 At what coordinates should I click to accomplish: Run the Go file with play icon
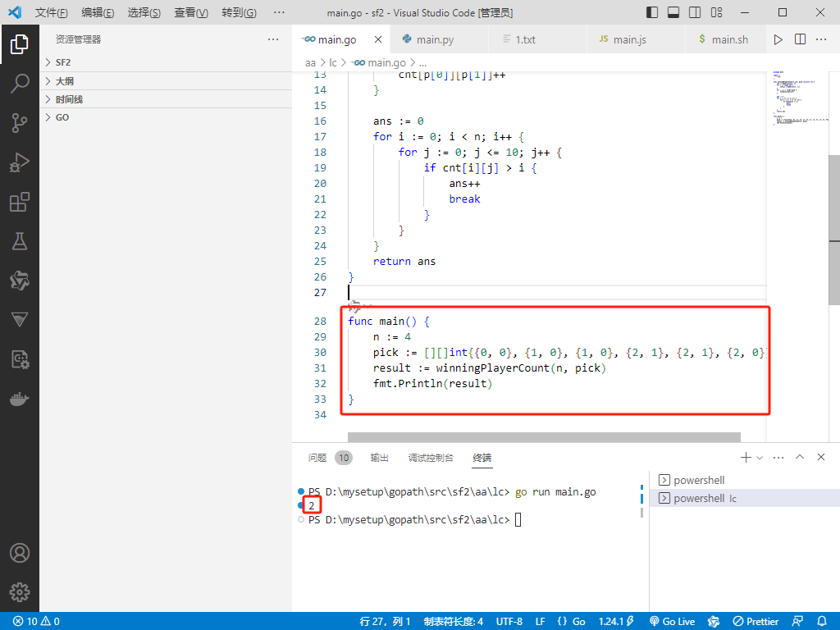click(x=778, y=39)
